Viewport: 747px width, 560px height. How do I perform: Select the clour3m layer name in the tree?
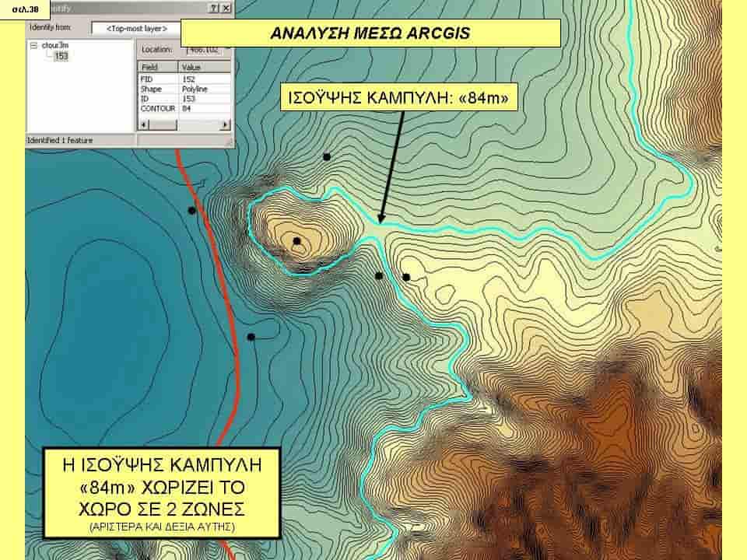click(55, 46)
